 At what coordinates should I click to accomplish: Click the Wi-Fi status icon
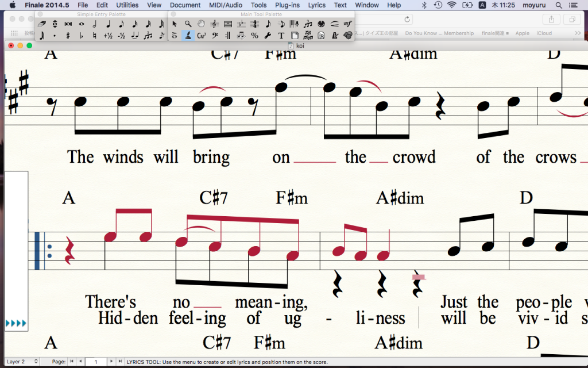click(452, 5)
